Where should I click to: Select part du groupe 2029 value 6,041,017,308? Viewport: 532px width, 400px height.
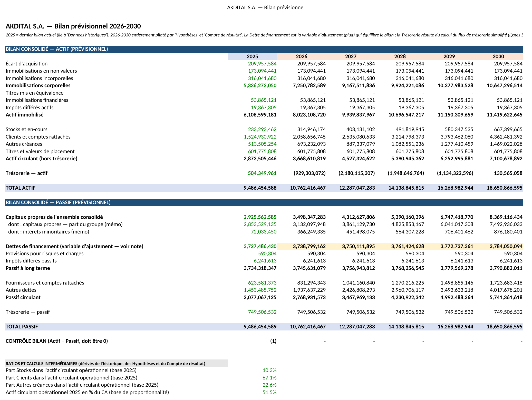pyautogui.click(x=457, y=224)
